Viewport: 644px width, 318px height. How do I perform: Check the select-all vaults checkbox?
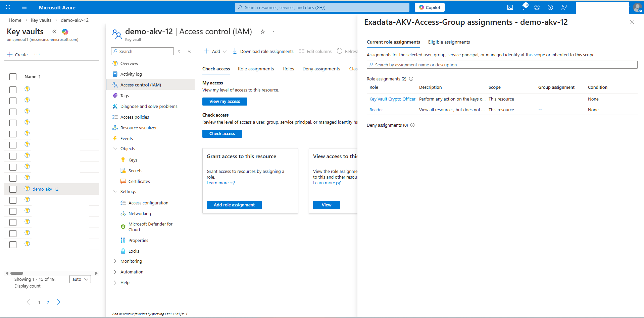pyautogui.click(x=13, y=76)
